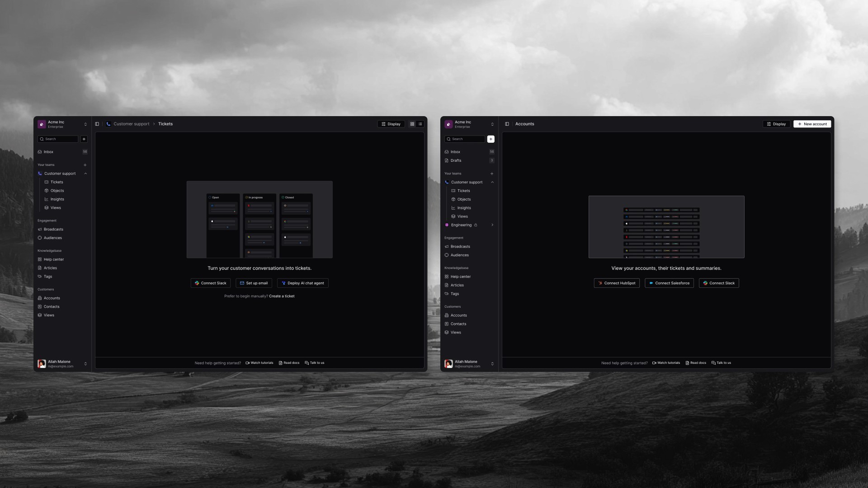The height and width of the screenshot is (488, 868).
Task: Click Talk to us in Tickets footer
Action: 315,363
